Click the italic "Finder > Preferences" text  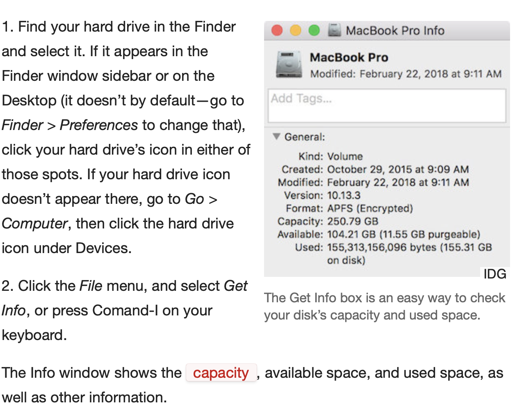coord(70,125)
